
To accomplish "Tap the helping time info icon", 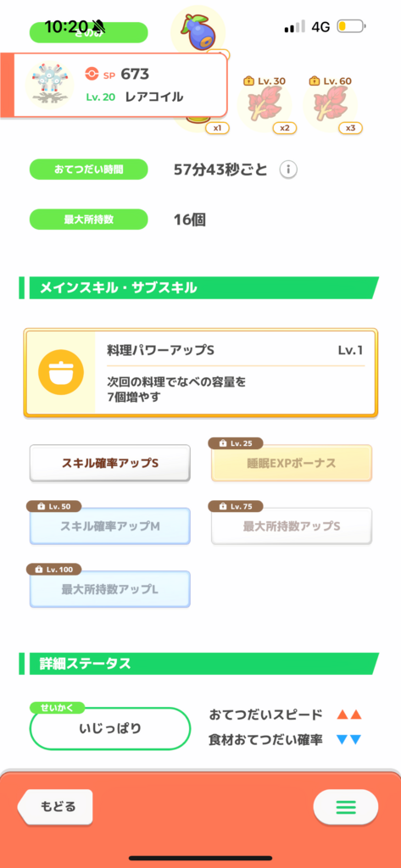I will 287,170.
